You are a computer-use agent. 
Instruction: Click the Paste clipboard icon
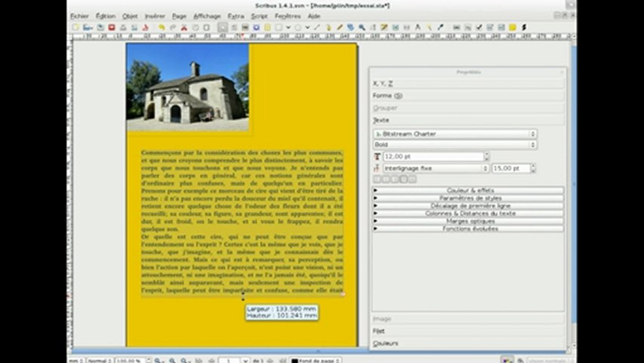(206, 27)
